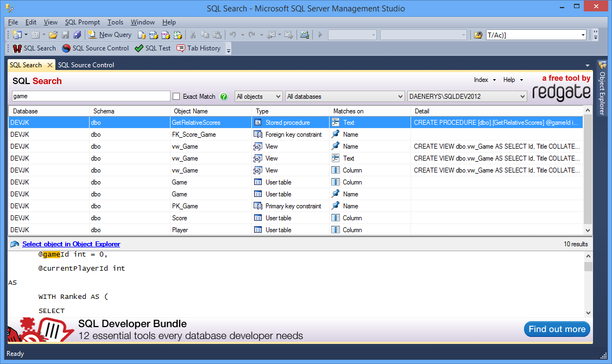Image resolution: width=612 pixels, height=364 pixels.
Task: Click the Redo arrow icon
Action: pos(252,35)
